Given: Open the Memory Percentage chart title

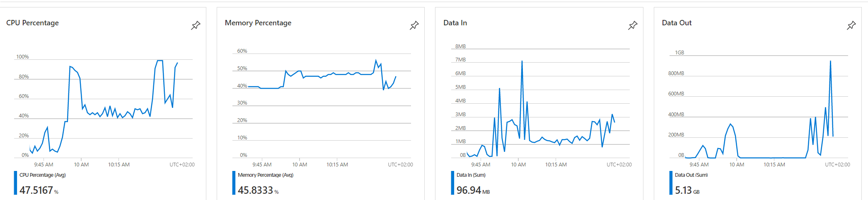Looking at the screenshot, I should [x=258, y=23].
